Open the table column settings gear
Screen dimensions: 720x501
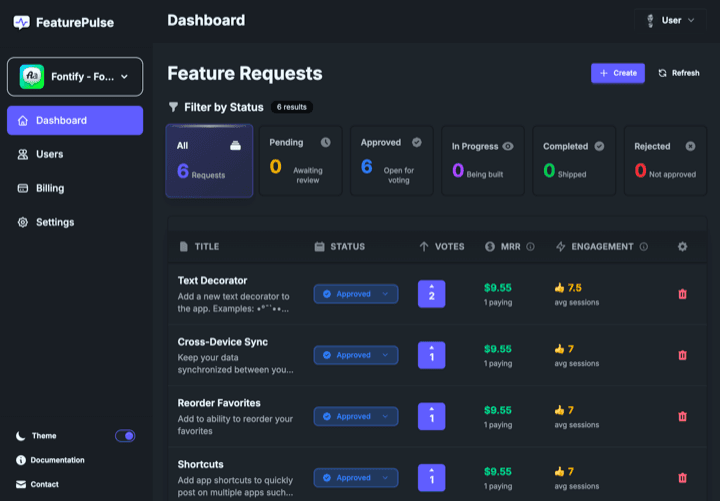pos(682,247)
